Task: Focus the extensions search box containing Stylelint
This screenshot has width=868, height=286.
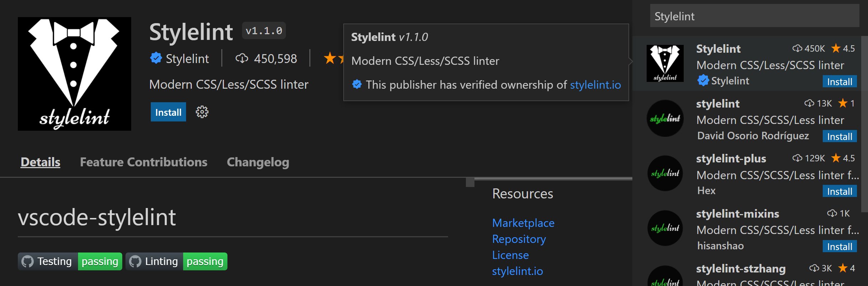Action: pos(755,16)
